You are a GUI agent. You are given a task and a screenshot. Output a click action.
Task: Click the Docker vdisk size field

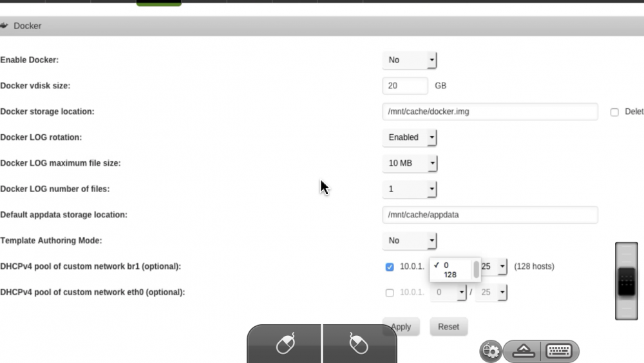tap(405, 86)
